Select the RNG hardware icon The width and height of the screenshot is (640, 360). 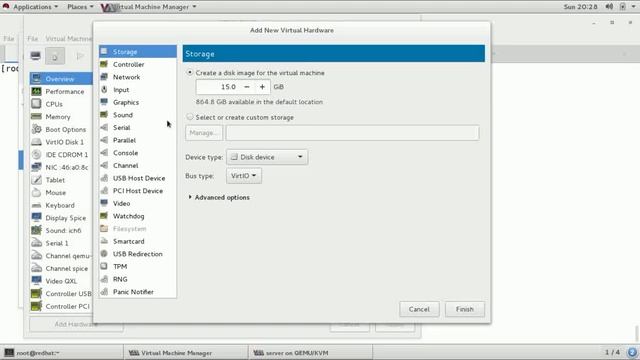tap(104, 279)
